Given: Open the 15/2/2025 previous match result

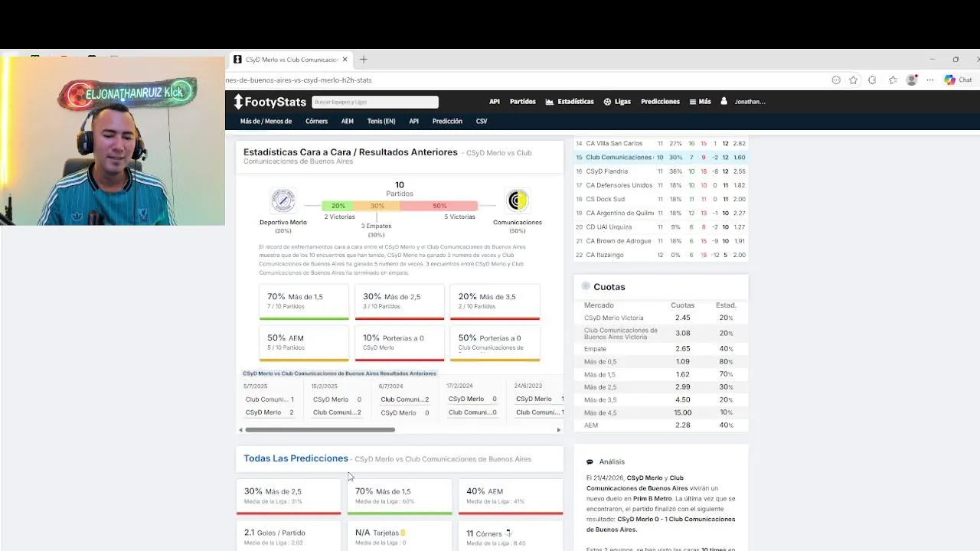Looking at the screenshot, I should [x=336, y=401].
